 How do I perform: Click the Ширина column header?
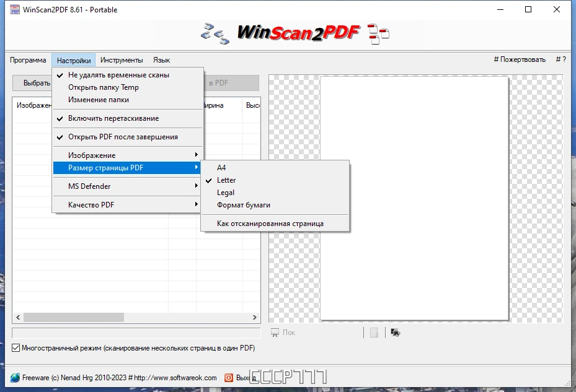[223, 105]
